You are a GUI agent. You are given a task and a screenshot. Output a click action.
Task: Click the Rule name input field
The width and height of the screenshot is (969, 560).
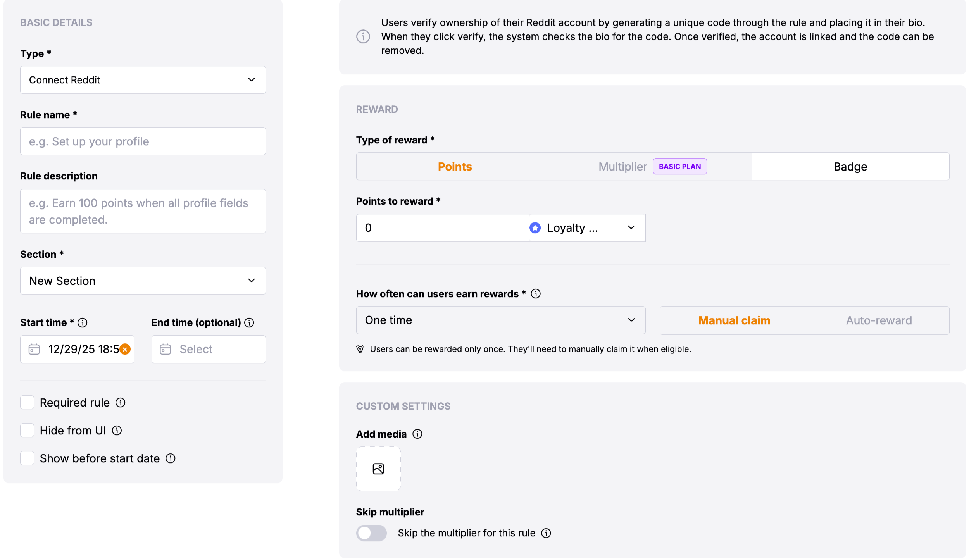pyautogui.click(x=143, y=141)
